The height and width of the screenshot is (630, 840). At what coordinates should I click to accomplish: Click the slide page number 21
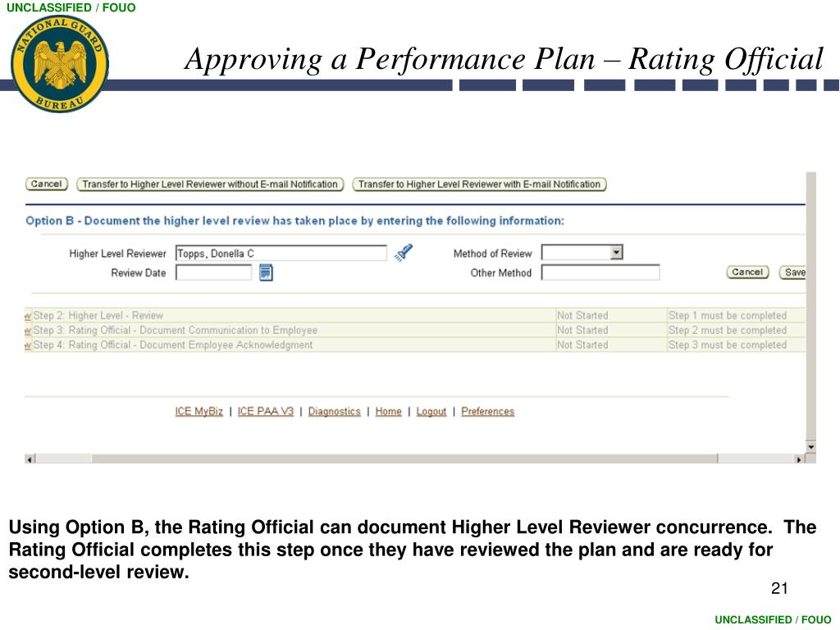779,588
